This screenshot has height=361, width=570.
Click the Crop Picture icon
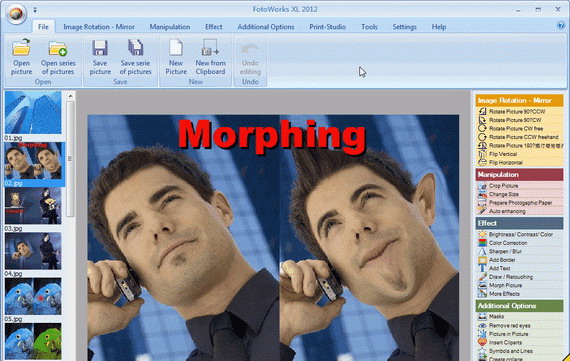[x=482, y=186]
